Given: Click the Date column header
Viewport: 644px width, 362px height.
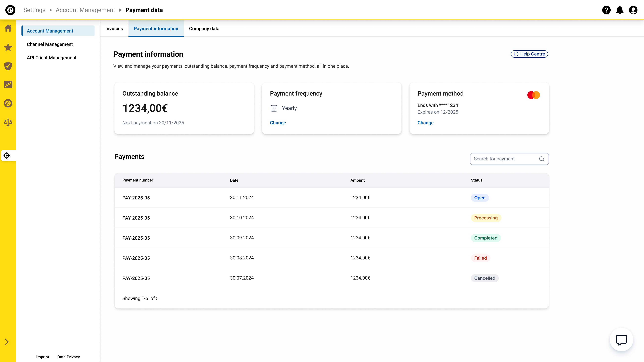Looking at the screenshot, I should [x=234, y=180].
